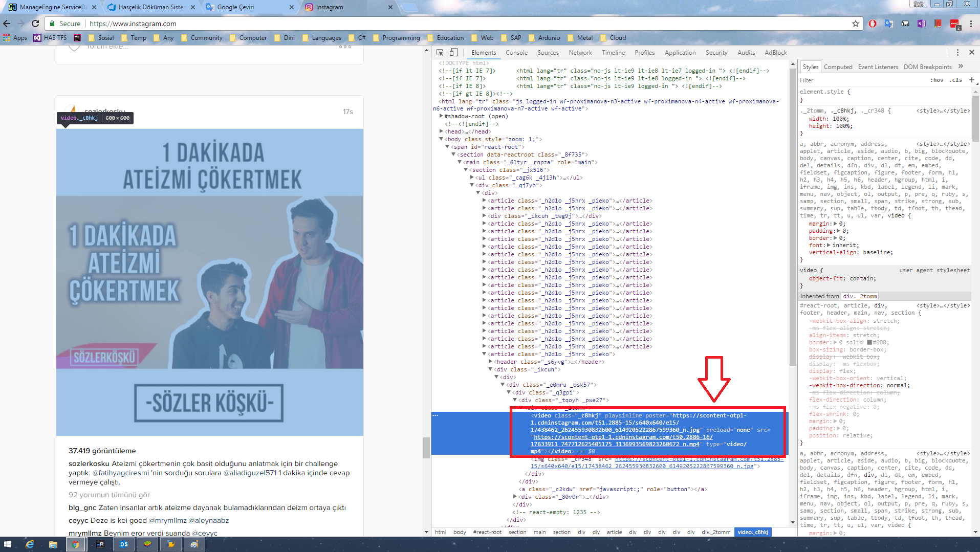Toggle the .cls class editor
This screenshot has width=980, height=552.
pos(955,80)
